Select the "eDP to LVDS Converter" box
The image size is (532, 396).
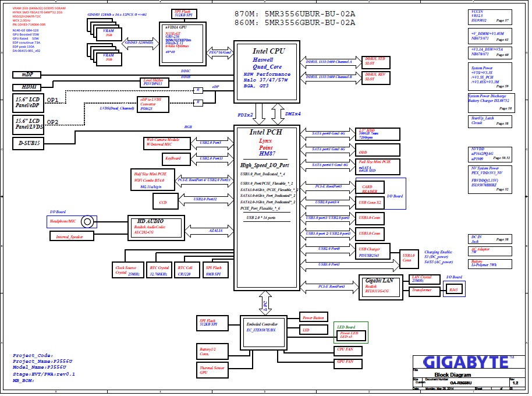pos(153,104)
